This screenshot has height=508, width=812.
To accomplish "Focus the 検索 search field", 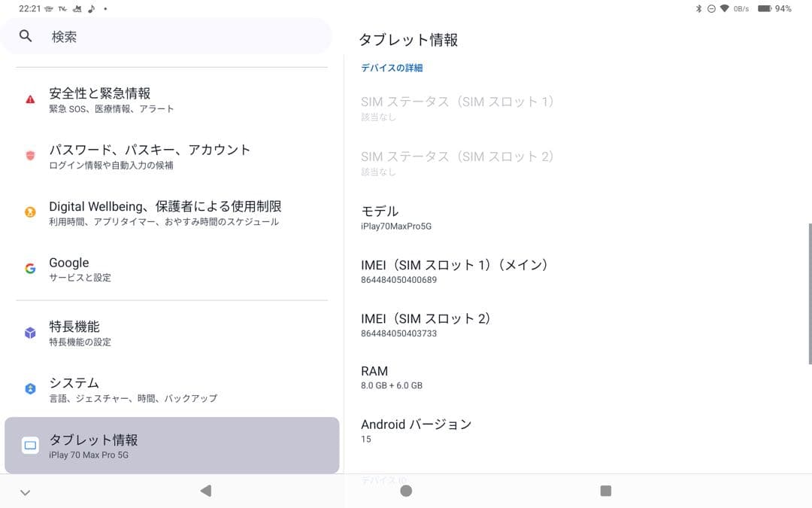I will (166, 36).
